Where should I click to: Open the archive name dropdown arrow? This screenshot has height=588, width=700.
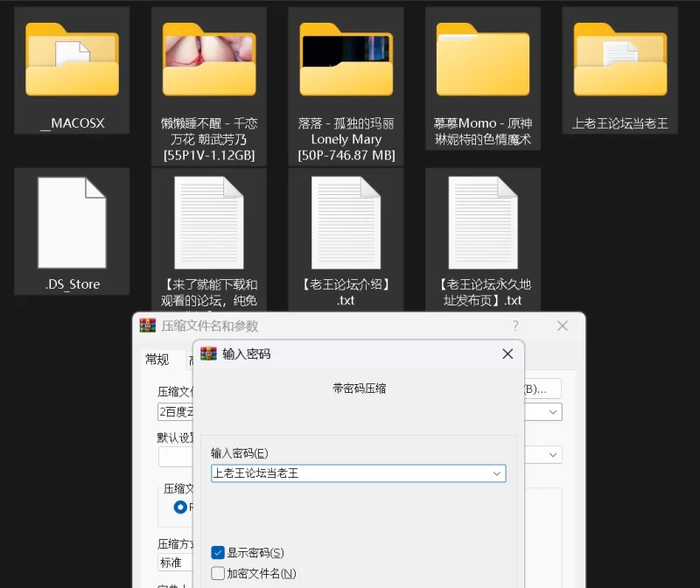553,412
